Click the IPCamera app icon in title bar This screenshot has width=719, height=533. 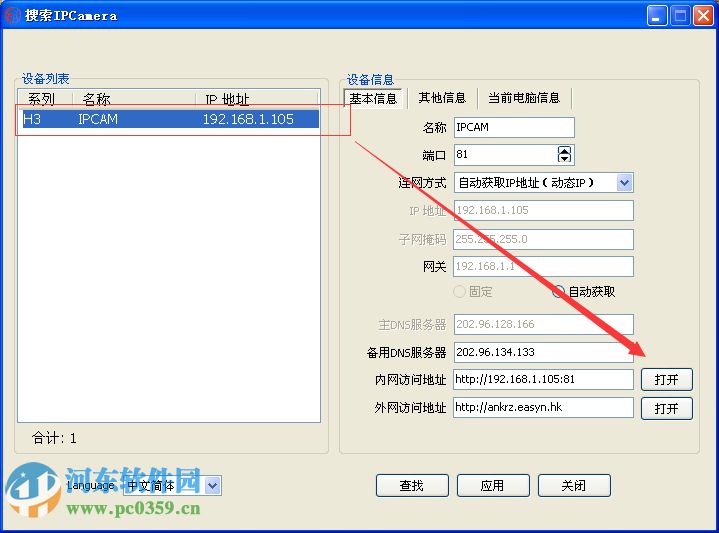[13, 15]
